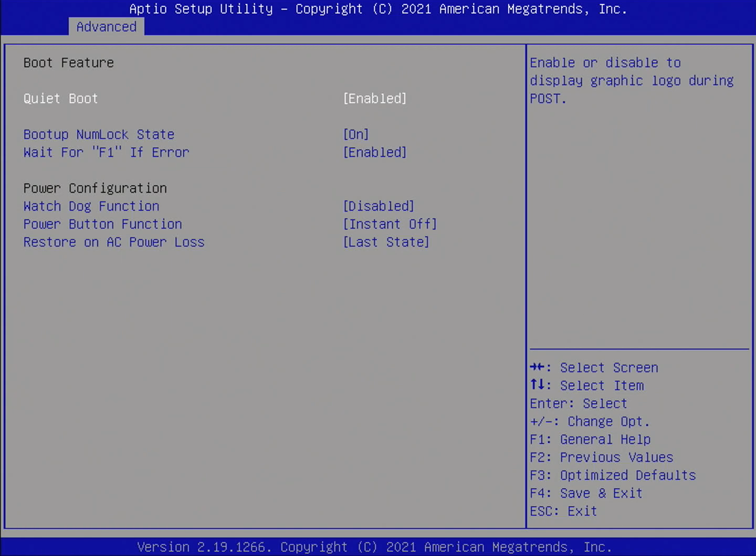756x556 pixels.
Task: Click the up-down arrows Select Item icon
Action: [537, 385]
